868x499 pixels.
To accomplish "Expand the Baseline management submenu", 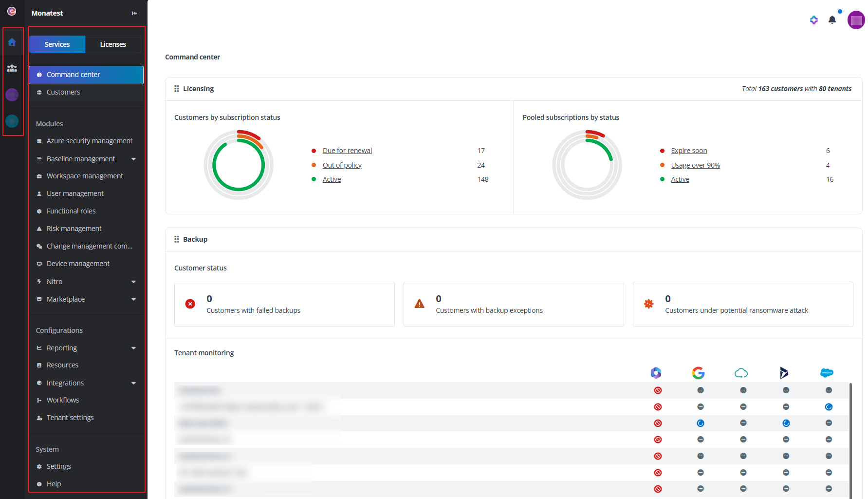I will pyautogui.click(x=133, y=159).
